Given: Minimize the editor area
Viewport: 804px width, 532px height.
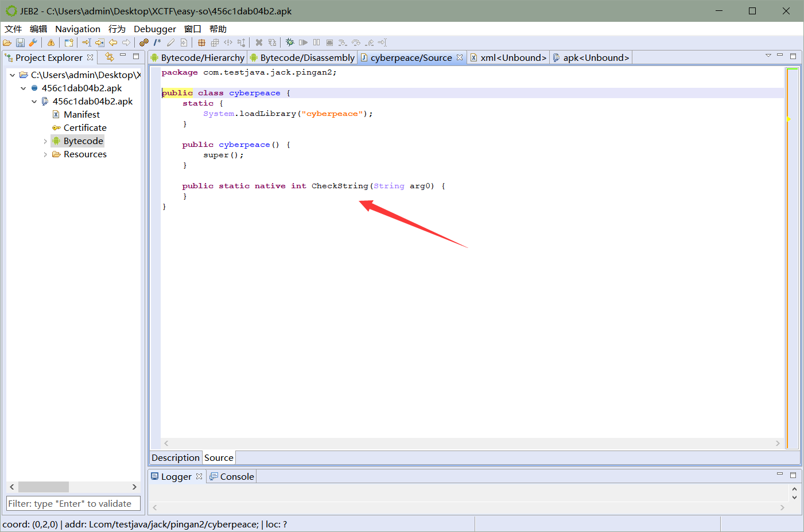Looking at the screenshot, I should point(780,56).
